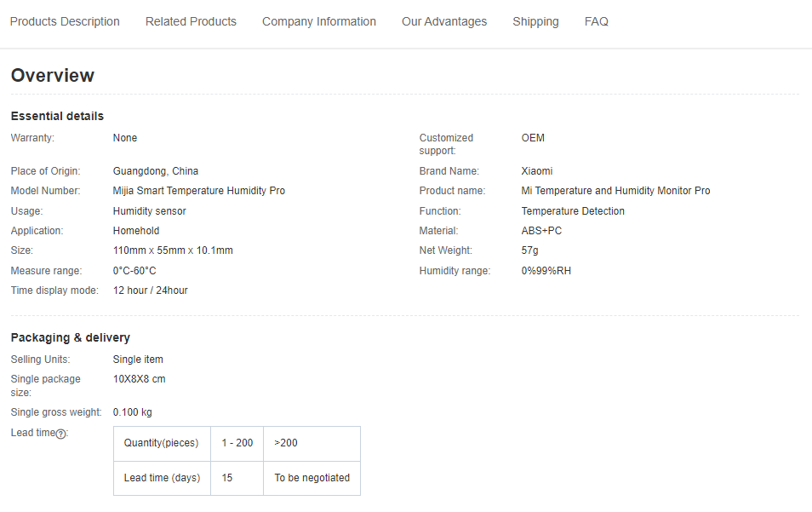Image resolution: width=812 pixels, height=512 pixels.
Task: Open the Products Description tab
Action: click(65, 22)
